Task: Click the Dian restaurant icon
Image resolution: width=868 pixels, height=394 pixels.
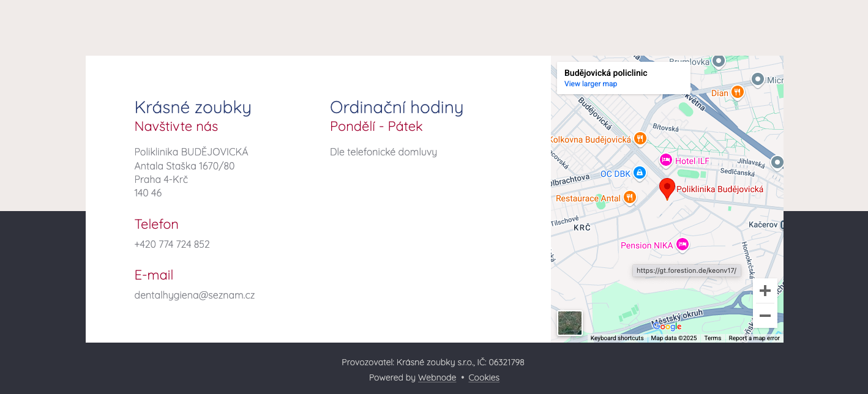Action: pyautogui.click(x=737, y=92)
